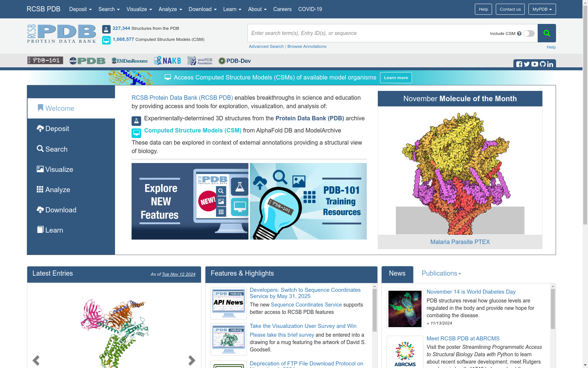The height and width of the screenshot is (368, 588).
Task: Expand the Learn menu in top navbar
Action: 232,9
